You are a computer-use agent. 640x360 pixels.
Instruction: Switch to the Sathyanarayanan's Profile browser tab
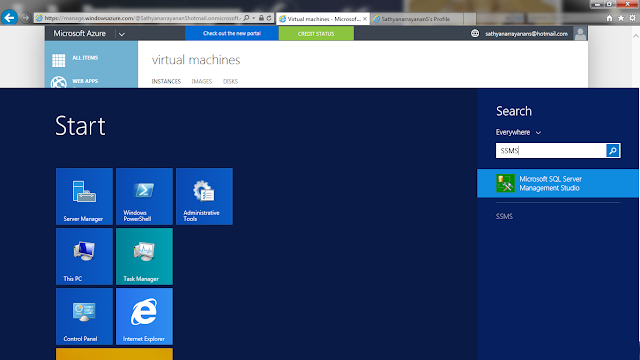pos(416,19)
